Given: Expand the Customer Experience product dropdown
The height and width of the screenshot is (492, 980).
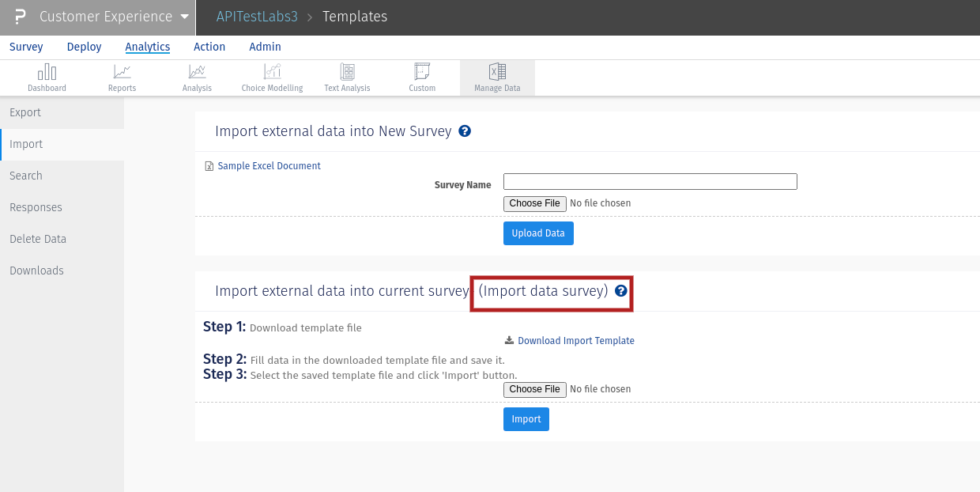Looking at the screenshot, I should pos(184,17).
